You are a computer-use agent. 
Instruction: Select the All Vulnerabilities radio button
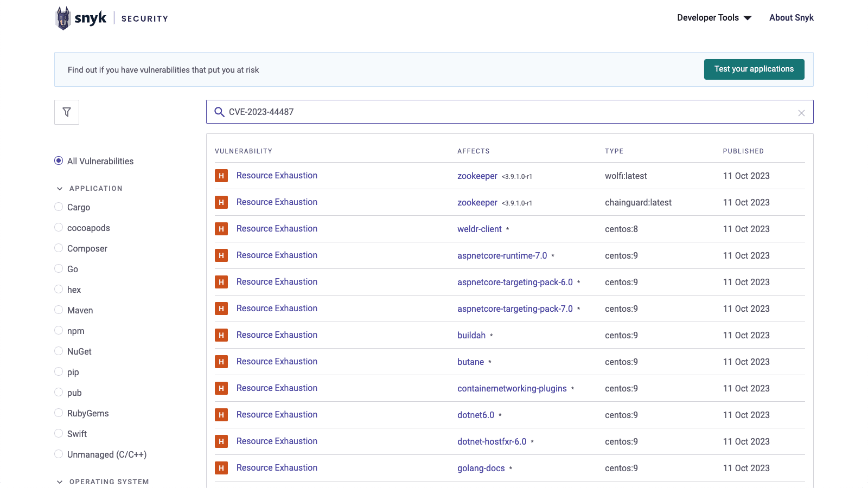tap(59, 160)
